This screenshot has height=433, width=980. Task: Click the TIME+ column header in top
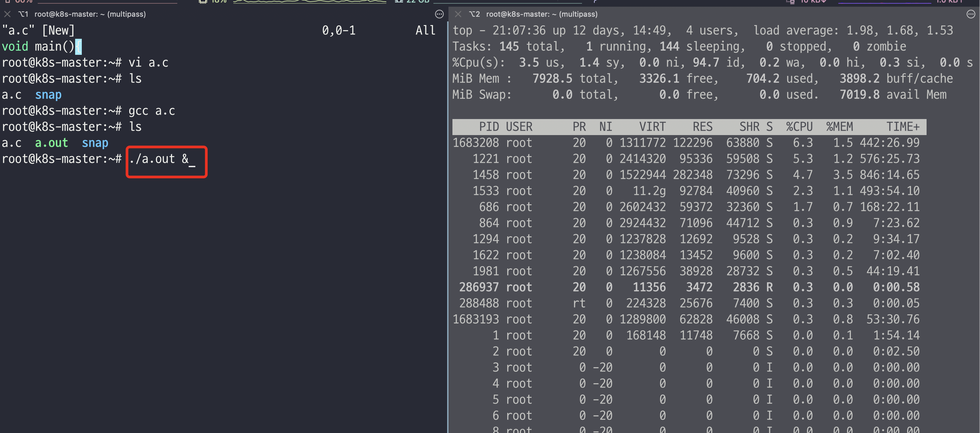pyautogui.click(x=903, y=127)
